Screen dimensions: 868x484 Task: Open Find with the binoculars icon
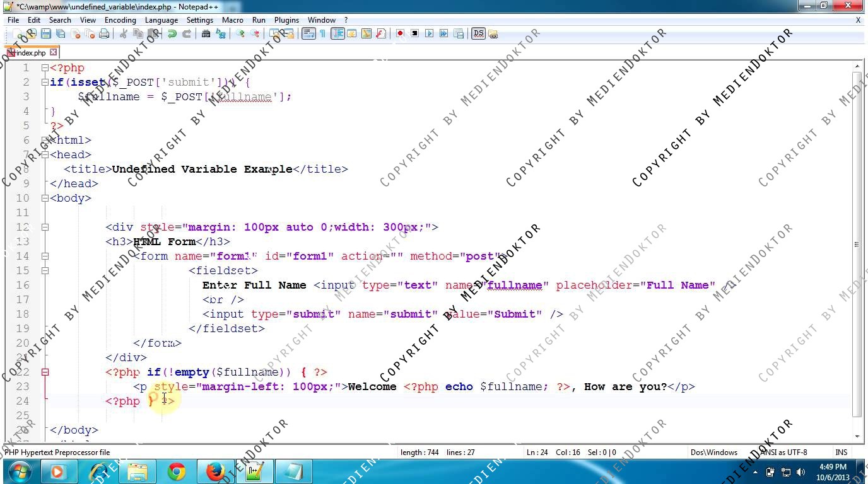pos(206,34)
